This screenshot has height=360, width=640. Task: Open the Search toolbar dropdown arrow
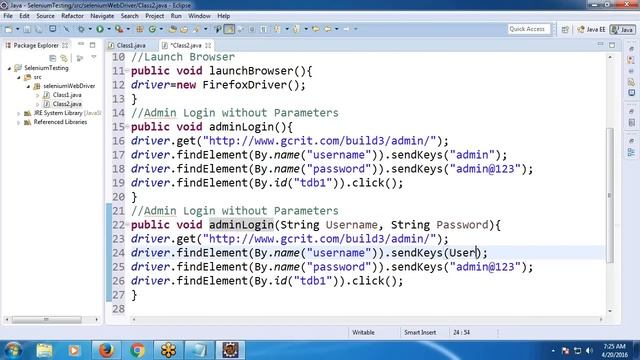(205, 29)
